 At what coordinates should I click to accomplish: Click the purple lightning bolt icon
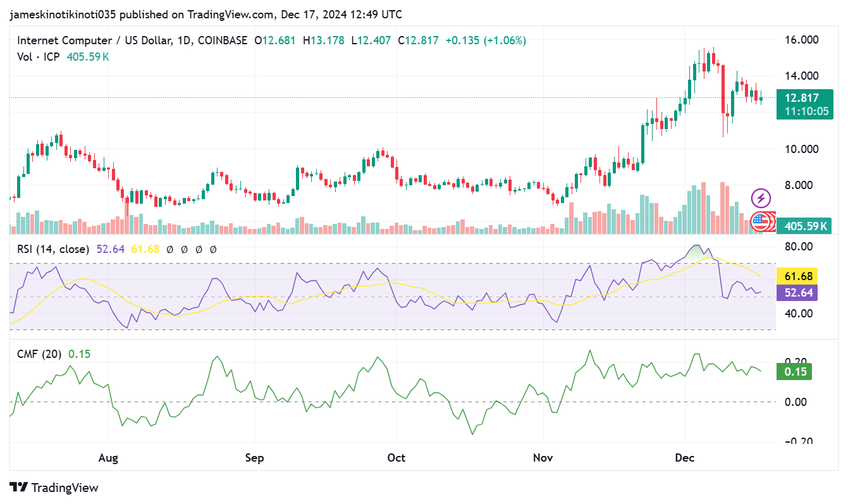[x=761, y=198]
